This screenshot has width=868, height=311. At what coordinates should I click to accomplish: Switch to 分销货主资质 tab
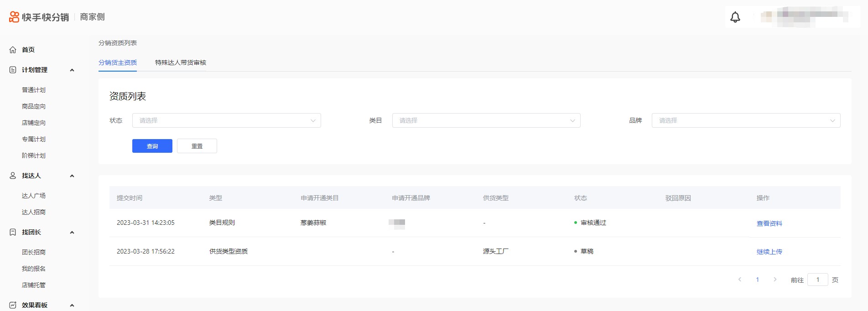[118, 62]
